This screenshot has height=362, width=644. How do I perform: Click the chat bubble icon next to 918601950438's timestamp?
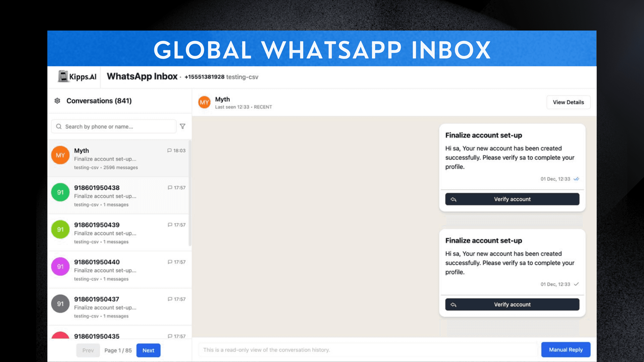click(x=170, y=188)
